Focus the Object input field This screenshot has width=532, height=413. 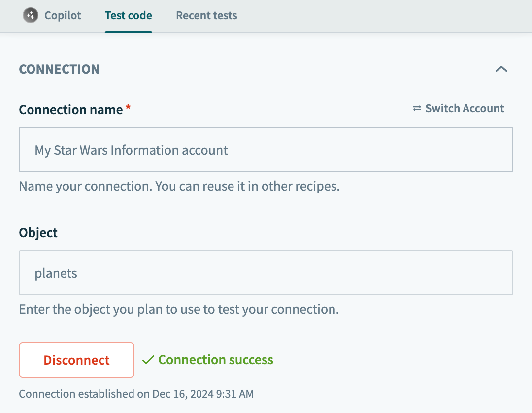pos(266,273)
